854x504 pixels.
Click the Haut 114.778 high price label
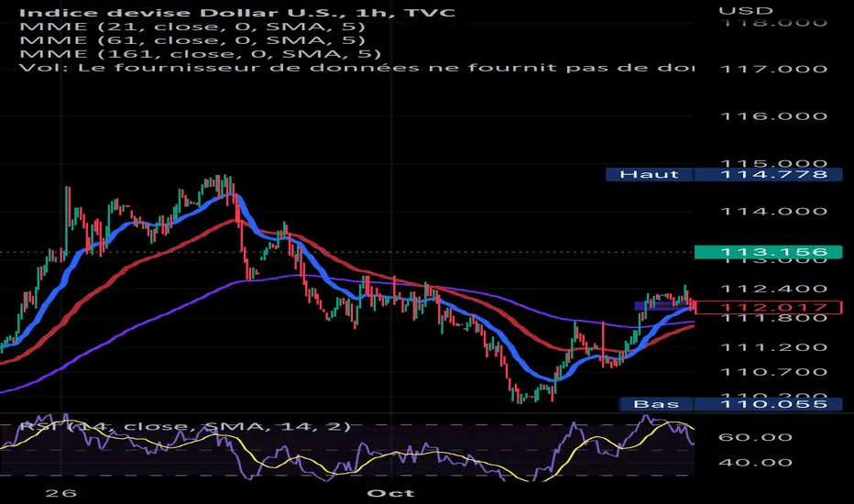tap(724, 174)
